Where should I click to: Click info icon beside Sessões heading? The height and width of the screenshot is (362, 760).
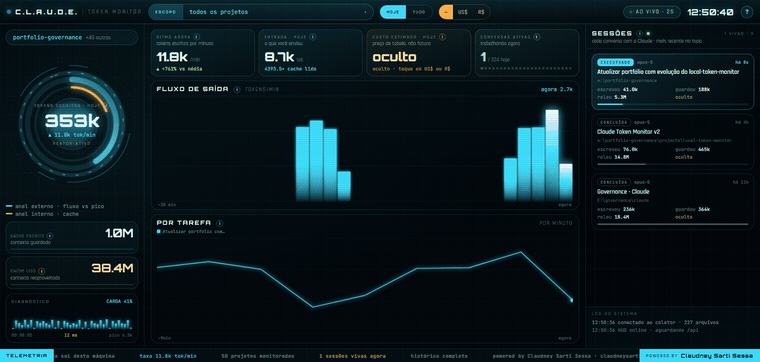point(639,33)
